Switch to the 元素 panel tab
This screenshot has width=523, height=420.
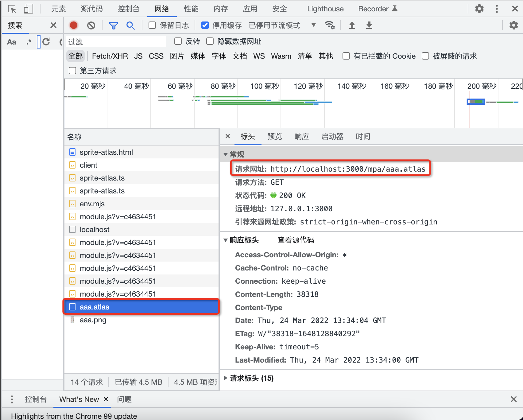pyautogui.click(x=59, y=9)
